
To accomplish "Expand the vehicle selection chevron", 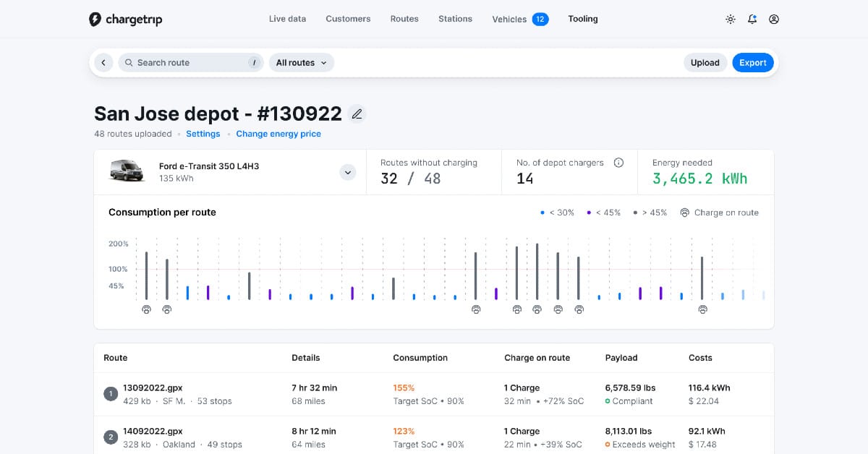I will coord(348,172).
